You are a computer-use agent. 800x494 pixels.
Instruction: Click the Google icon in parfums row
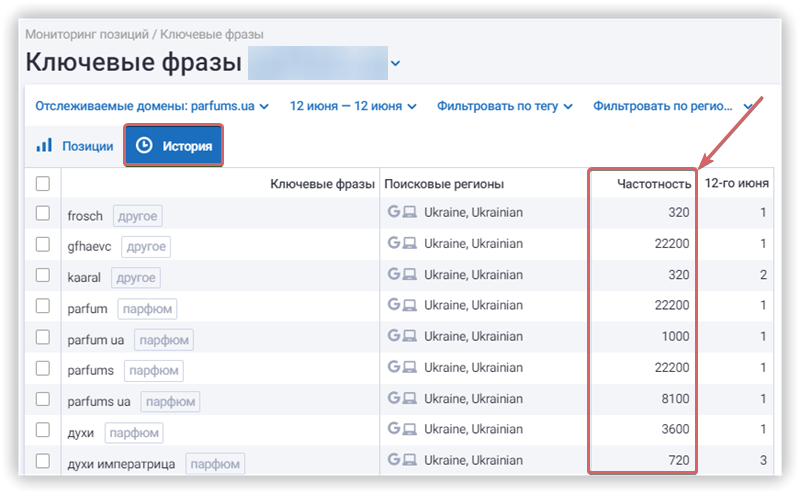393,366
